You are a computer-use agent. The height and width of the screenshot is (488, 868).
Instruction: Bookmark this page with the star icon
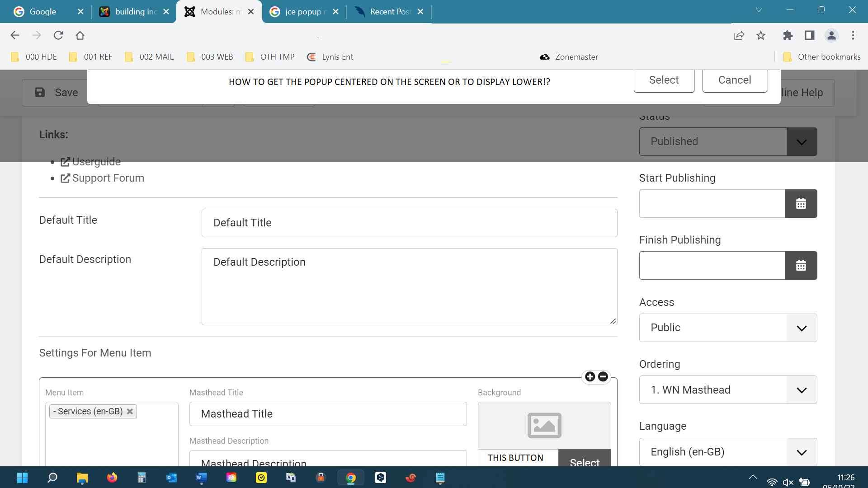[761, 35]
